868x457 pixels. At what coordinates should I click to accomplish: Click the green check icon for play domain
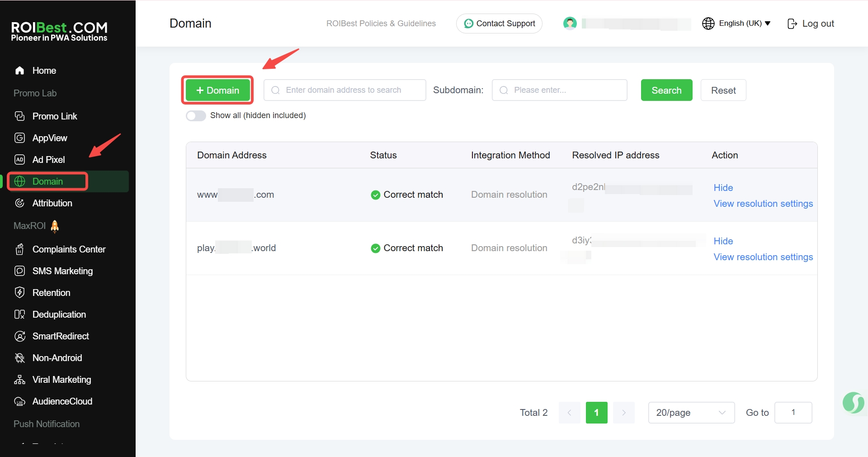375,248
